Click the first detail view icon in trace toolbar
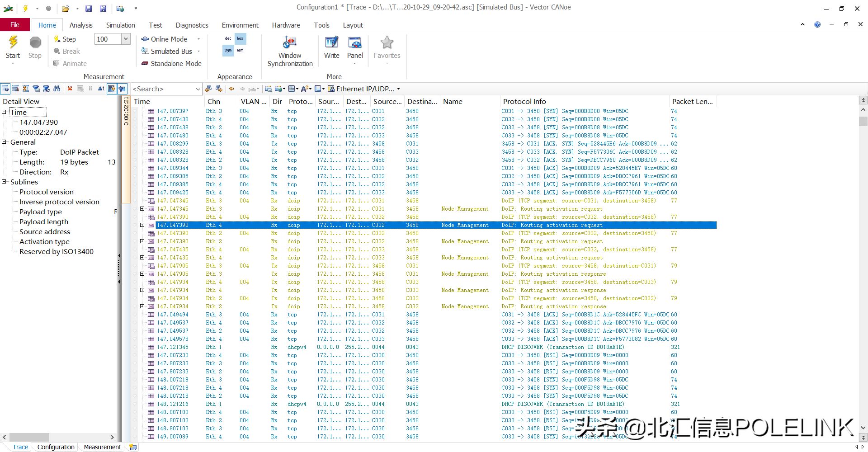868x452 pixels. [5, 89]
